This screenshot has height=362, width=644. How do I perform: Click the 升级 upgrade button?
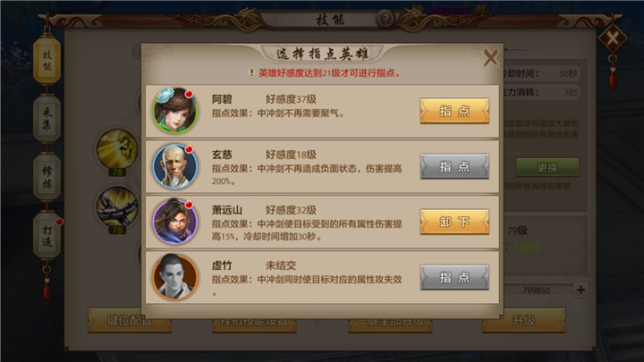(523, 320)
